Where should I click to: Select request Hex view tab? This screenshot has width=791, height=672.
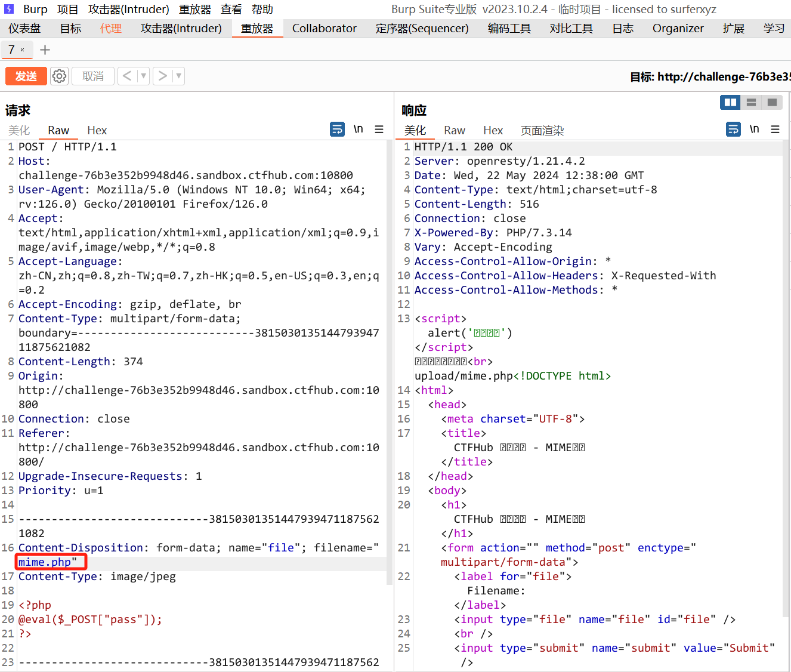click(x=97, y=130)
